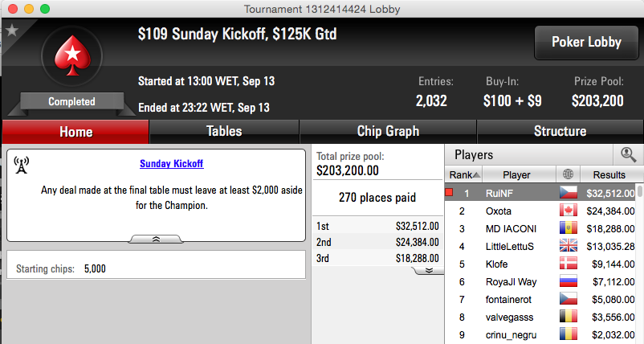Switch to the Tables tab

(224, 132)
